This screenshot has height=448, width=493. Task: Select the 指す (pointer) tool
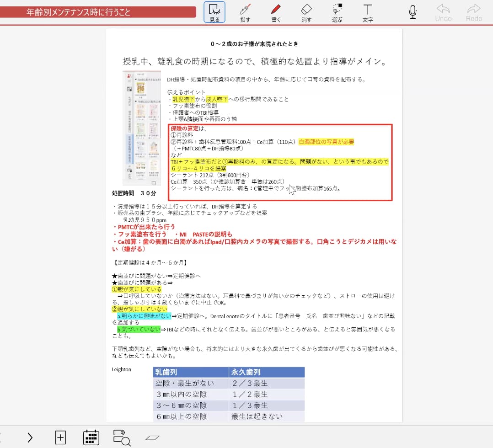(245, 13)
